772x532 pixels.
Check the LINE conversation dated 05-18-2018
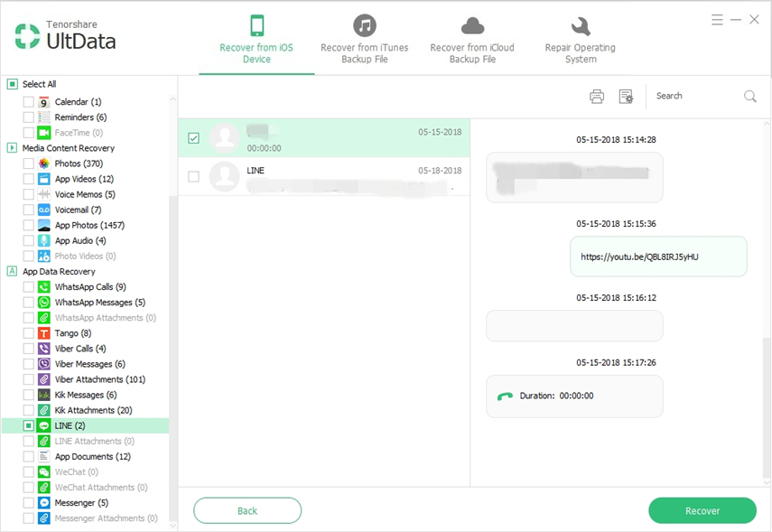193,176
